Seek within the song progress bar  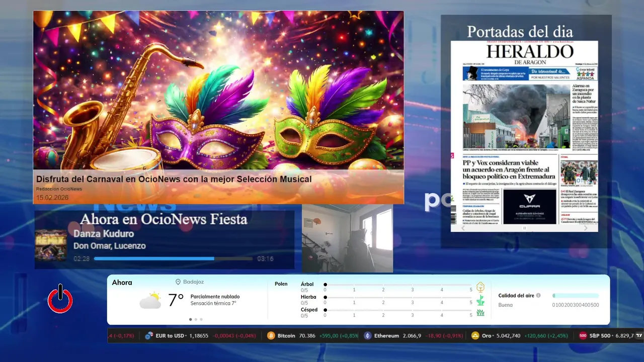point(173,259)
